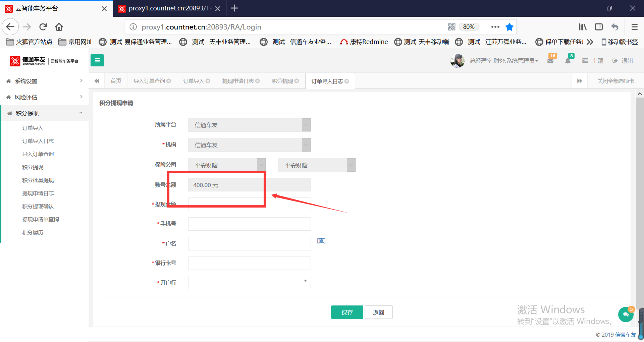The image size is (644, 342).
Task: Open the 开户行 dropdown
Action: click(249, 282)
